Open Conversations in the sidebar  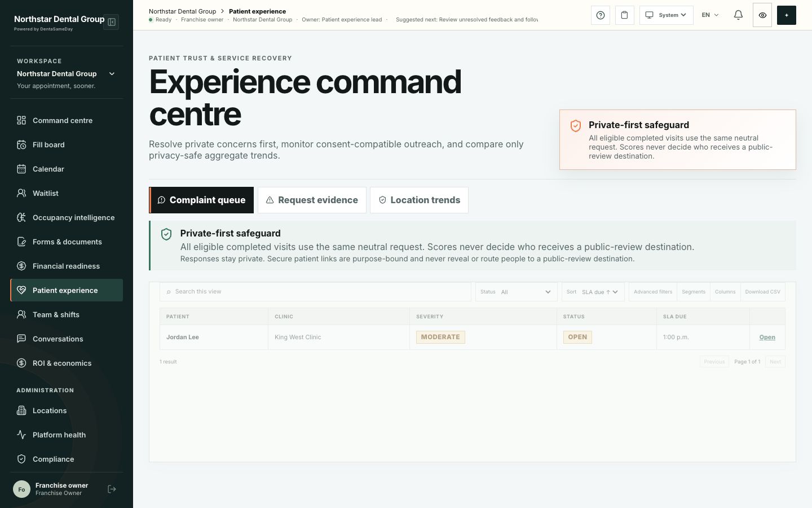(67, 339)
